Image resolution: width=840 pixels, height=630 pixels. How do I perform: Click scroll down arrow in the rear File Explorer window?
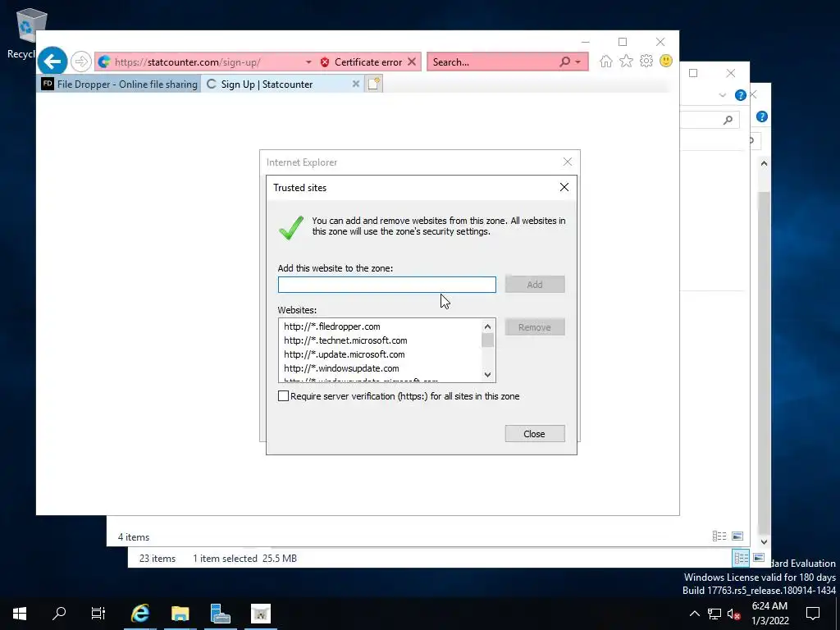(764, 541)
